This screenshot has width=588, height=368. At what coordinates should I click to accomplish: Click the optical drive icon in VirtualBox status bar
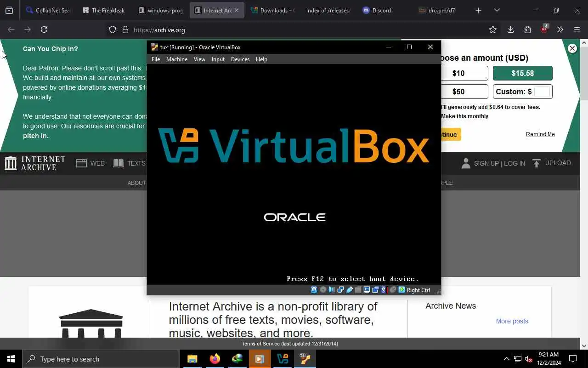pyautogui.click(x=323, y=290)
